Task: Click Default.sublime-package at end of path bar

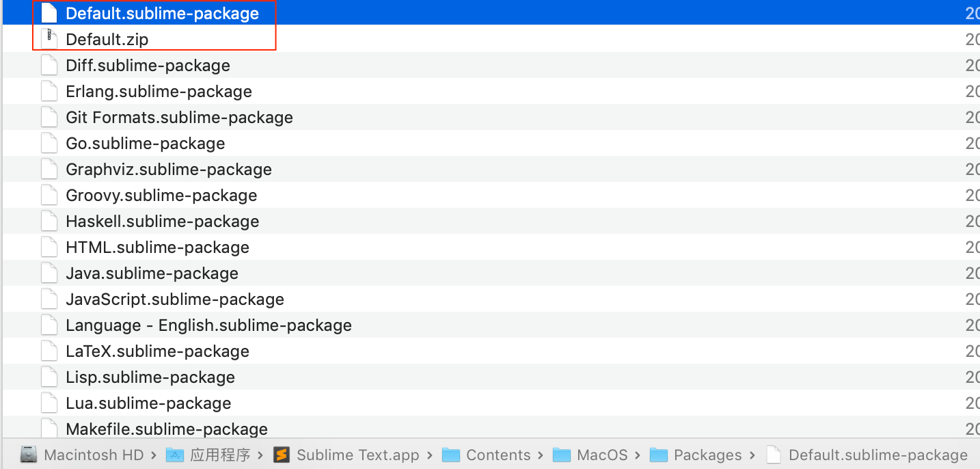Action: [878, 455]
